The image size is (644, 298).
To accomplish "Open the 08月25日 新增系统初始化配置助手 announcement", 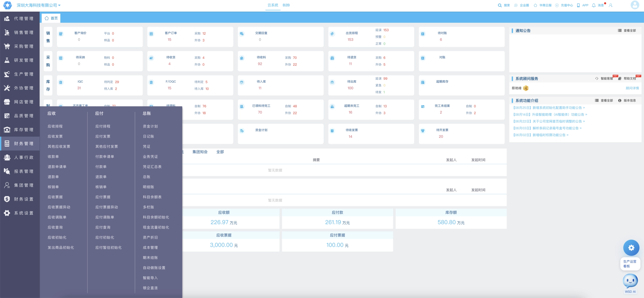I will pos(549,108).
